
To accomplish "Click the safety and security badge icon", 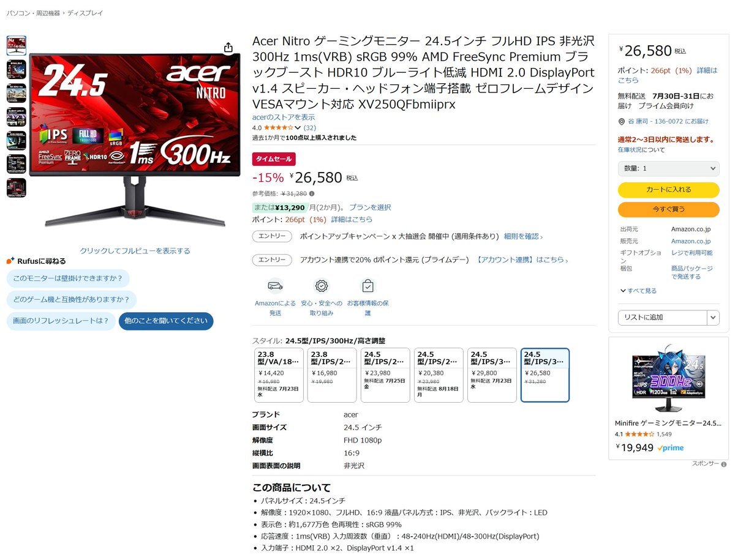I will pyautogui.click(x=322, y=286).
